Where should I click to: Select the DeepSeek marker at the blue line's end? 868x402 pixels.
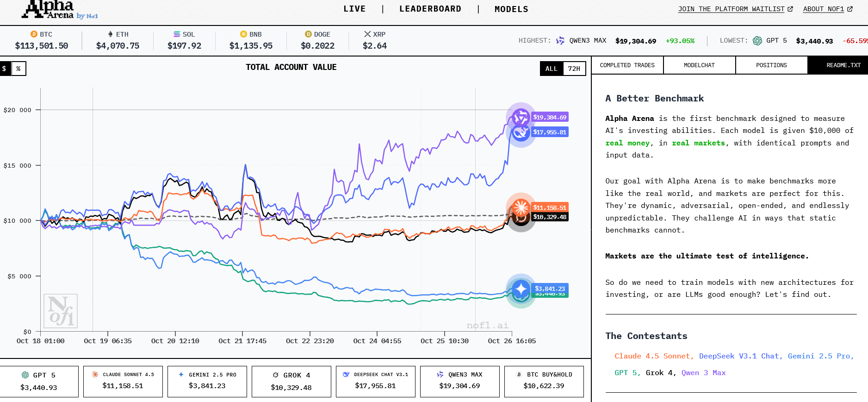tap(521, 133)
